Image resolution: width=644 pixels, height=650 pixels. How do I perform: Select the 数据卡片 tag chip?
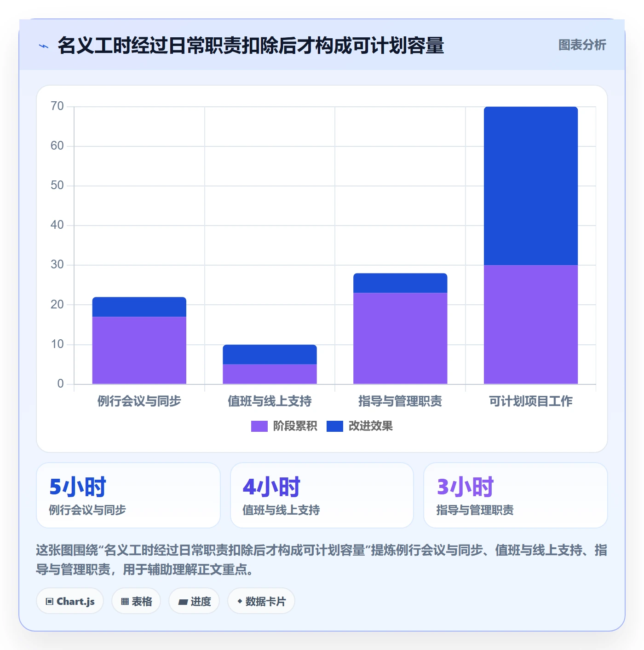(261, 601)
